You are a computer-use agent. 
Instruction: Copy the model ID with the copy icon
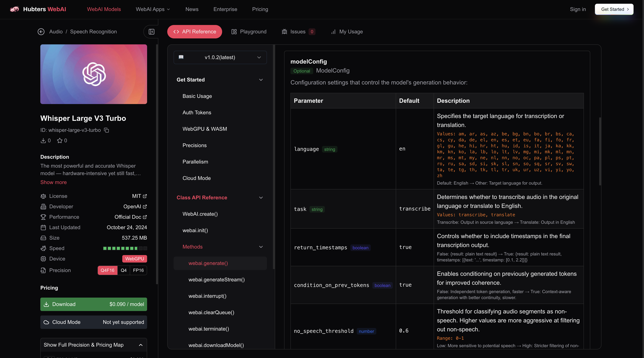point(107,130)
